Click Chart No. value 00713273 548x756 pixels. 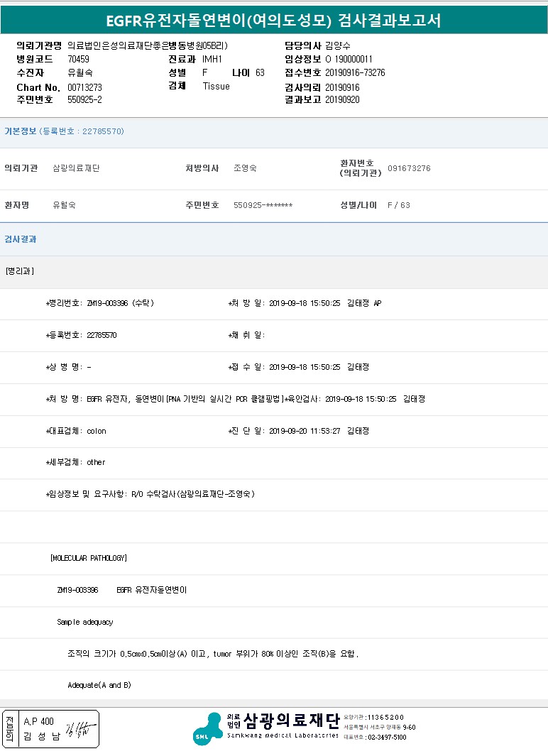click(x=85, y=87)
